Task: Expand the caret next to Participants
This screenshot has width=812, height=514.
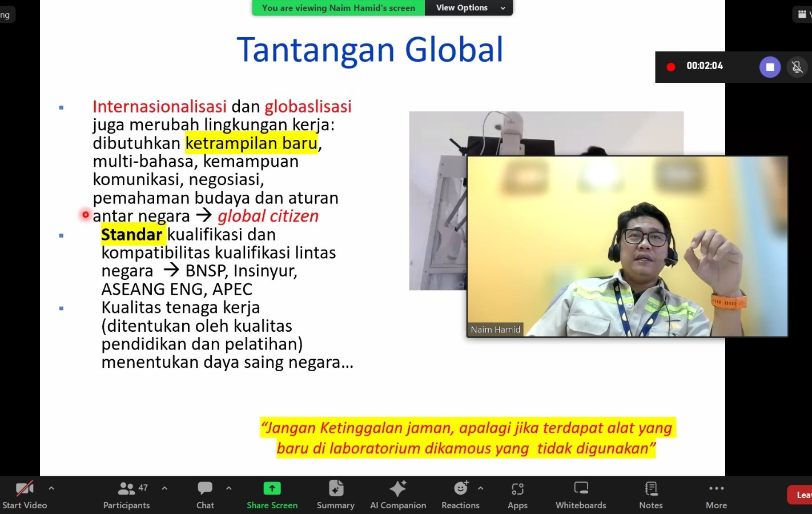Action: tap(164, 488)
